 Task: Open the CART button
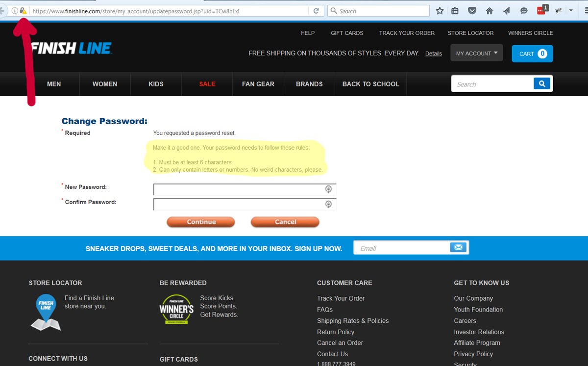coord(532,53)
